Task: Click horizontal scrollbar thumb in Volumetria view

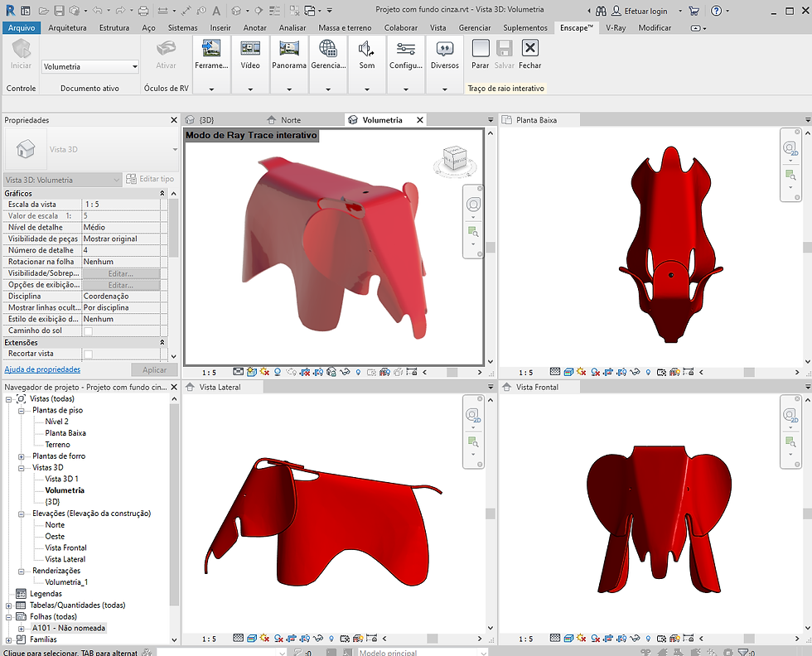Action: (x=452, y=372)
